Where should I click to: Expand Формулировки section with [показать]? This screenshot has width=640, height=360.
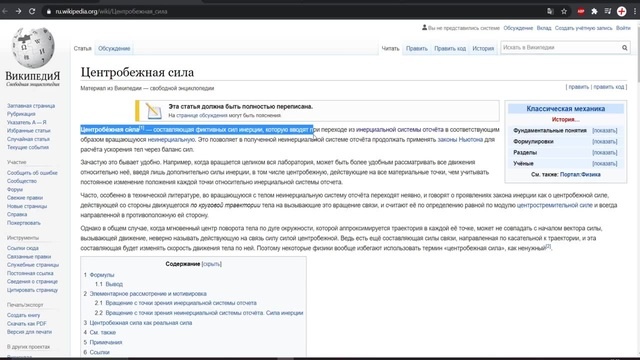pos(604,142)
